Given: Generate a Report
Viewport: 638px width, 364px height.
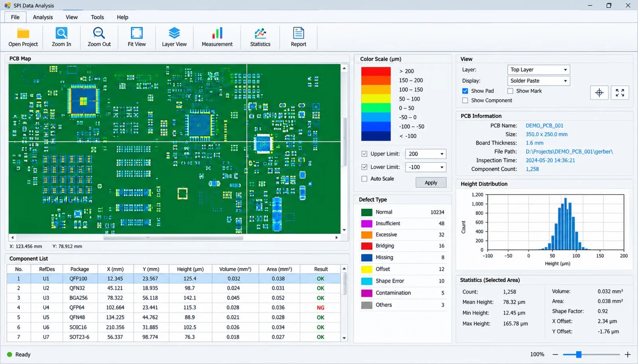Looking at the screenshot, I should (298, 37).
